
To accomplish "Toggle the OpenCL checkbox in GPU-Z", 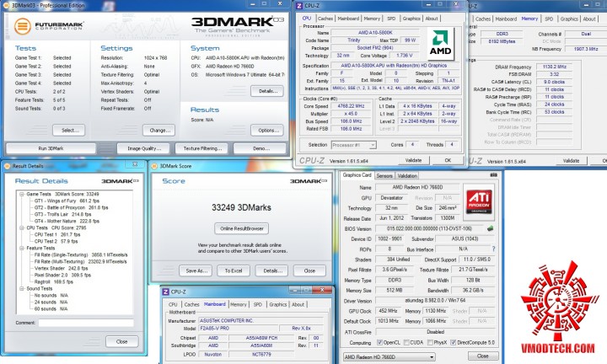I will 379,342.
